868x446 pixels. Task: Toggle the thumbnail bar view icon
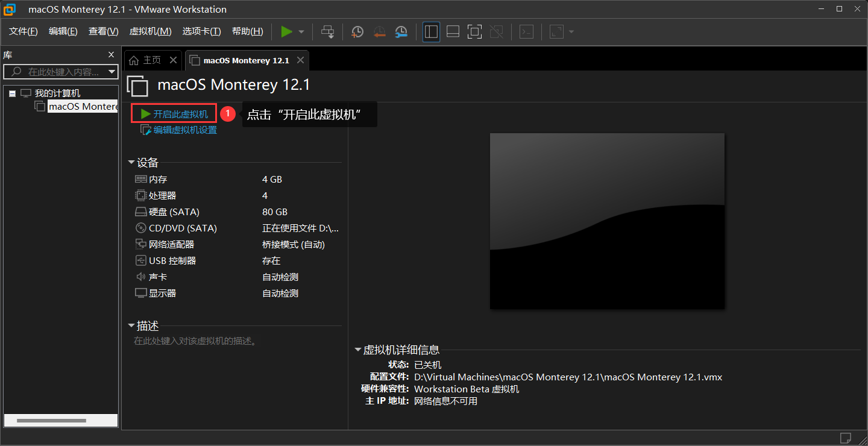click(x=453, y=31)
